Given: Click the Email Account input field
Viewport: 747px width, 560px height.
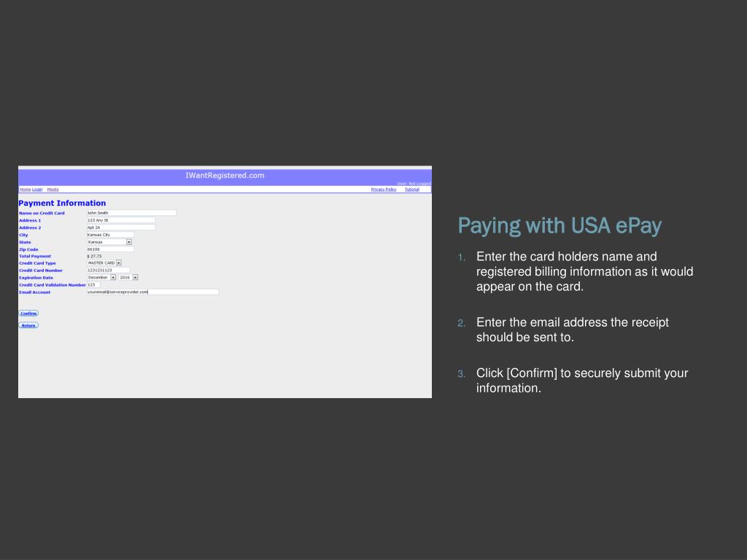Looking at the screenshot, I should (152, 292).
